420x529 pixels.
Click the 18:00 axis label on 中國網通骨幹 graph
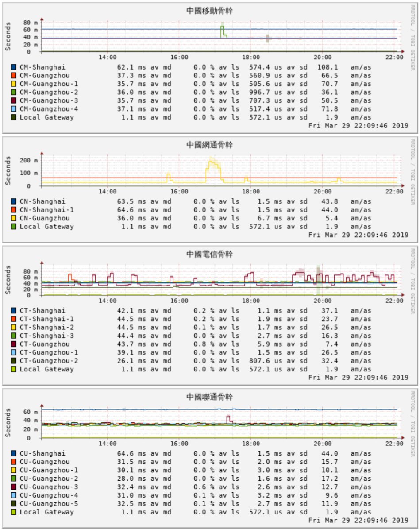point(250,192)
